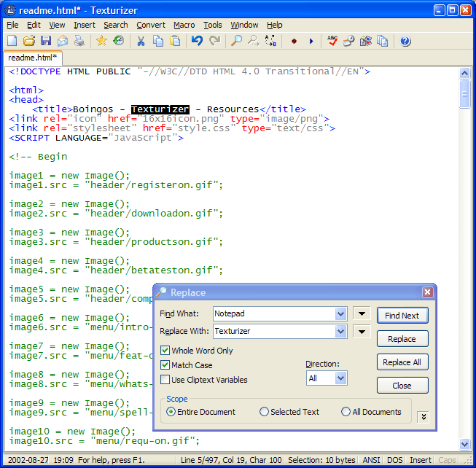Select the Selected Text scope radio
Image resolution: width=476 pixels, height=468 pixels.
pyautogui.click(x=264, y=412)
